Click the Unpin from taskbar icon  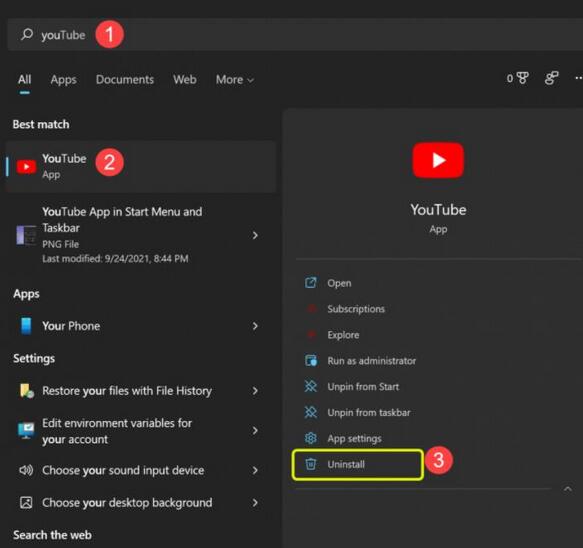310,412
